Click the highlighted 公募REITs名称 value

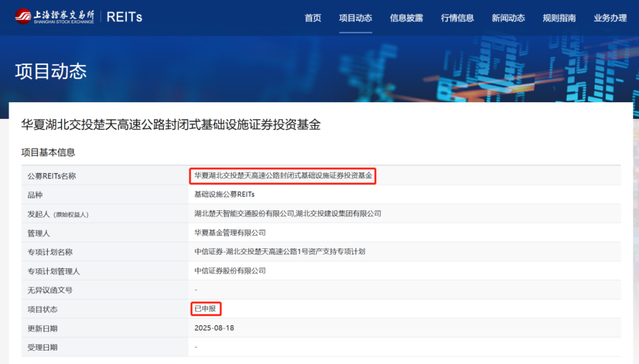tap(283, 175)
